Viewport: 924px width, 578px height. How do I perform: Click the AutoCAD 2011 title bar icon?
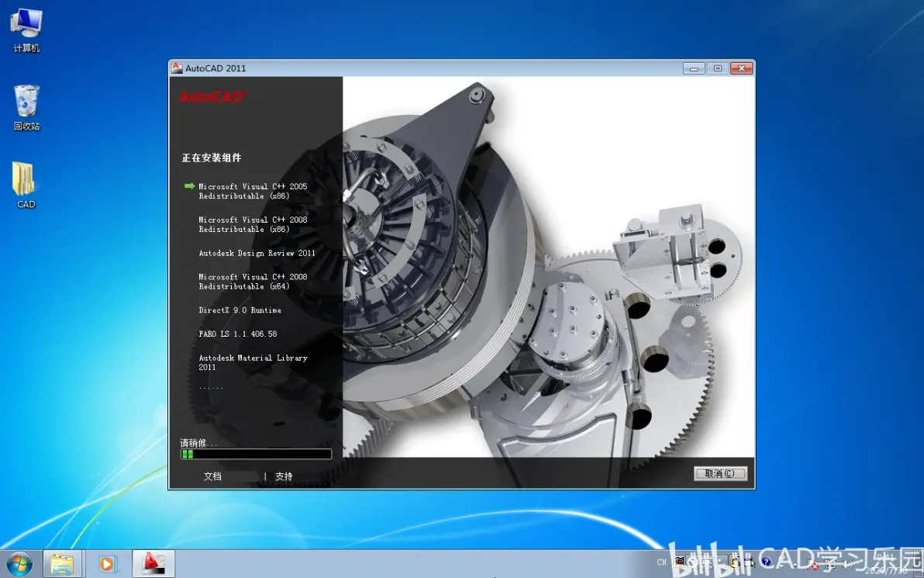click(177, 67)
